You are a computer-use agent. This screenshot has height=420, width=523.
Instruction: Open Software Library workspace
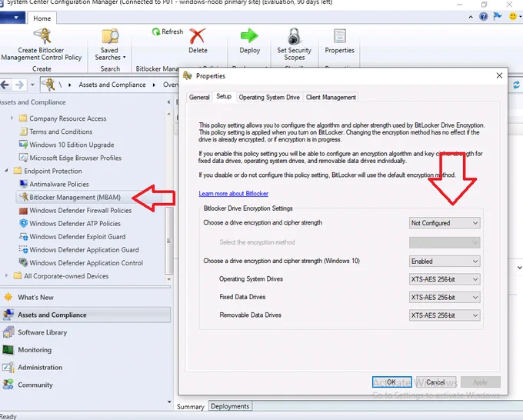pyautogui.click(x=42, y=332)
